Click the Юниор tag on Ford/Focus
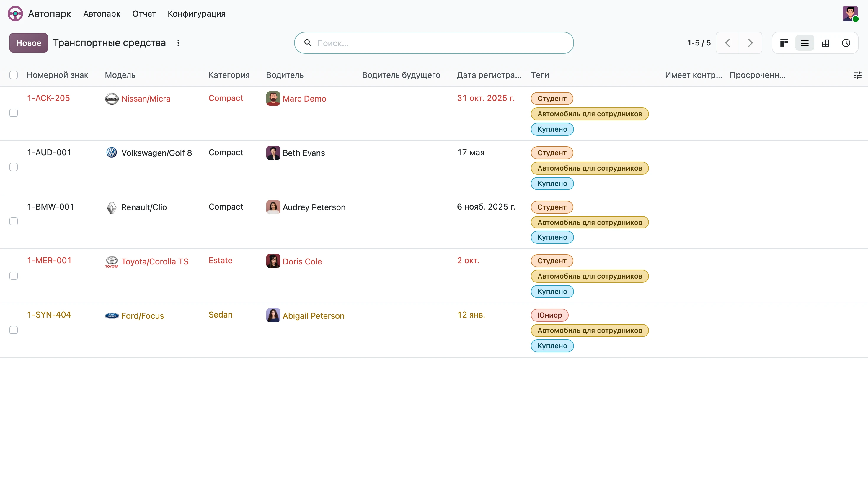This screenshot has height=484, width=868. [x=549, y=315]
